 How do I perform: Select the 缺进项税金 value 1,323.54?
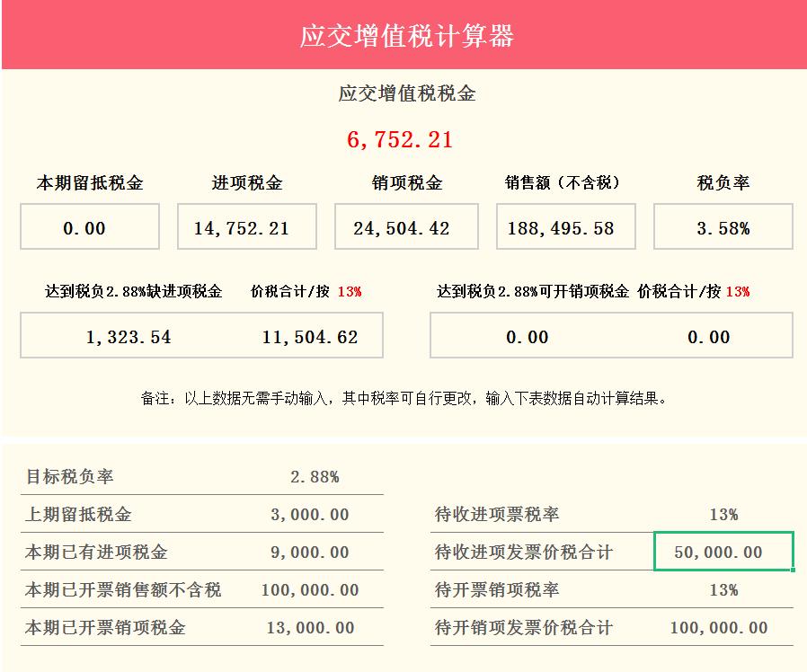[x=129, y=337]
